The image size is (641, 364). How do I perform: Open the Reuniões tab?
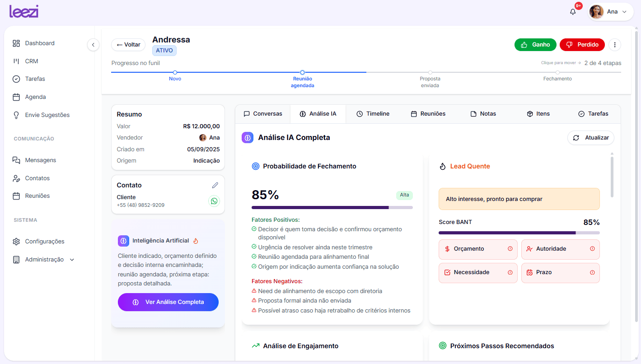tap(428, 114)
